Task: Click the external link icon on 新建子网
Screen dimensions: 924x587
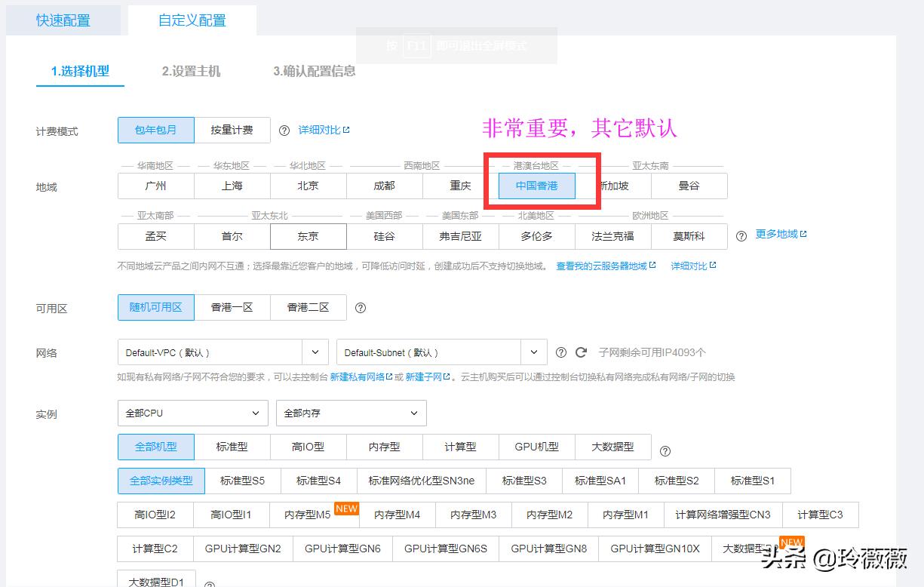Action: pyautogui.click(x=447, y=376)
